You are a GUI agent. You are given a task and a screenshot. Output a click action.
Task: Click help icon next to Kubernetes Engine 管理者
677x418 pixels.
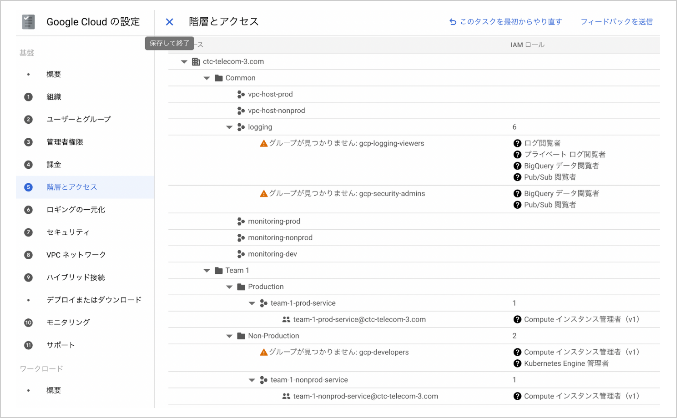point(517,364)
